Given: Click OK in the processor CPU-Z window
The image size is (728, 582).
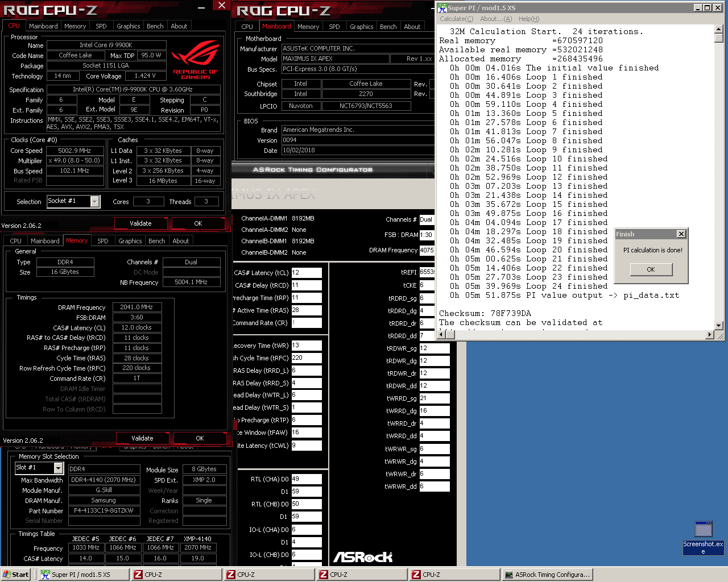Looking at the screenshot, I should (198, 223).
